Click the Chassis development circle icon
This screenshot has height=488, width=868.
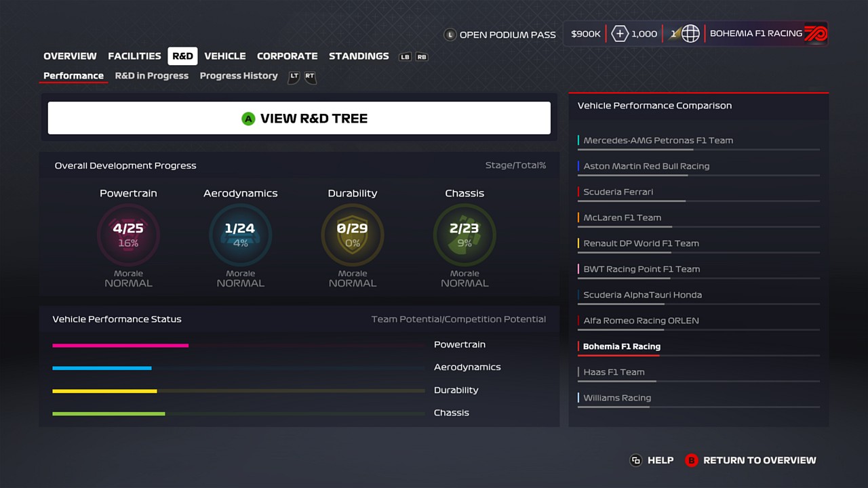465,235
